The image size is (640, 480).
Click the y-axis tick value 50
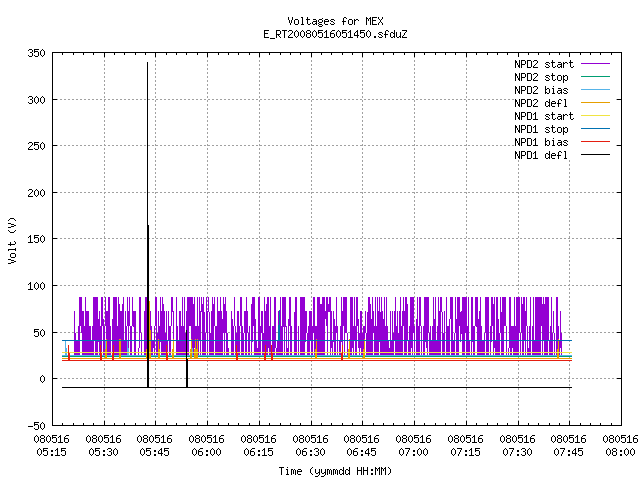point(39,333)
